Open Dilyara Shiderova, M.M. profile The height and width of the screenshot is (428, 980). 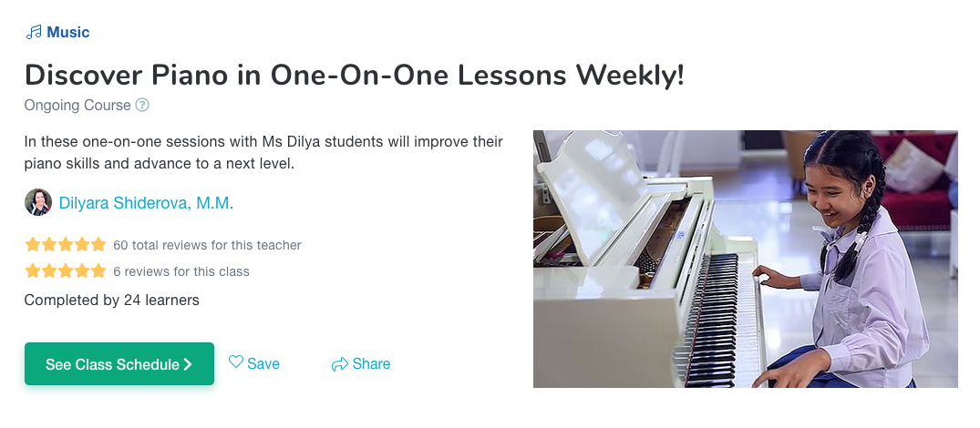click(x=146, y=203)
